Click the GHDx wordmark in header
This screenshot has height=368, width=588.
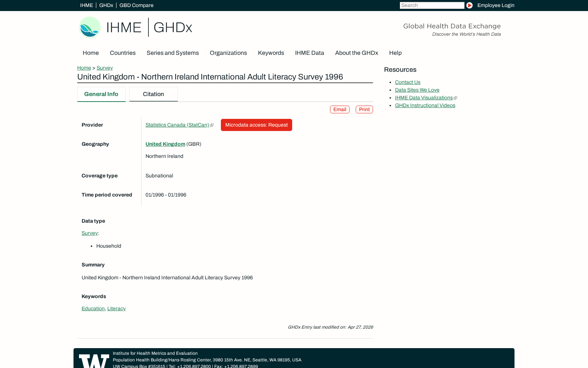pyautogui.click(x=173, y=28)
